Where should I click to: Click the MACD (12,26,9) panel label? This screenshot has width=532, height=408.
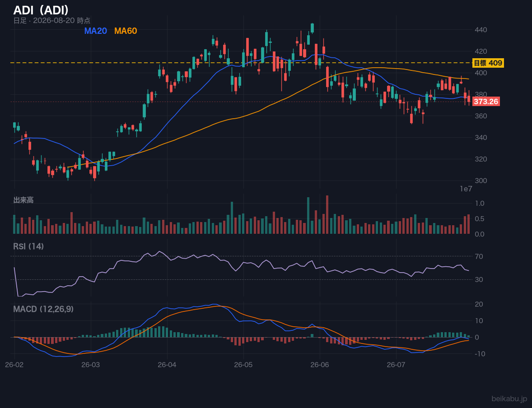click(43, 309)
